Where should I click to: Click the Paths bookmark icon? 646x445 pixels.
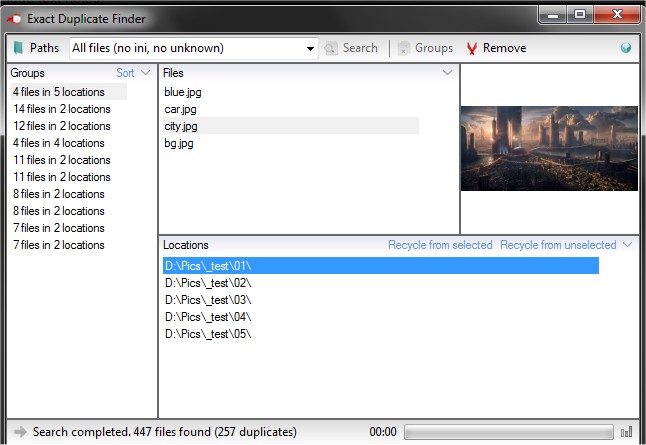click(18, 48)
